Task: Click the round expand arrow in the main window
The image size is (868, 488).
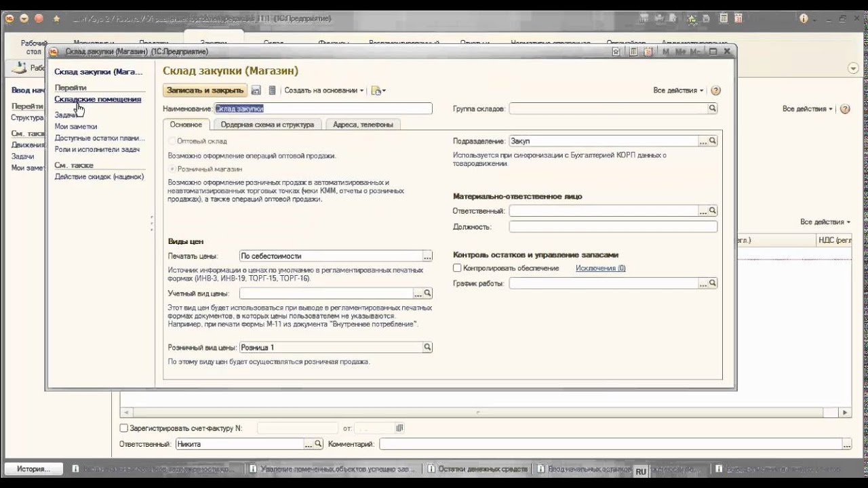Action: point(853,68)
